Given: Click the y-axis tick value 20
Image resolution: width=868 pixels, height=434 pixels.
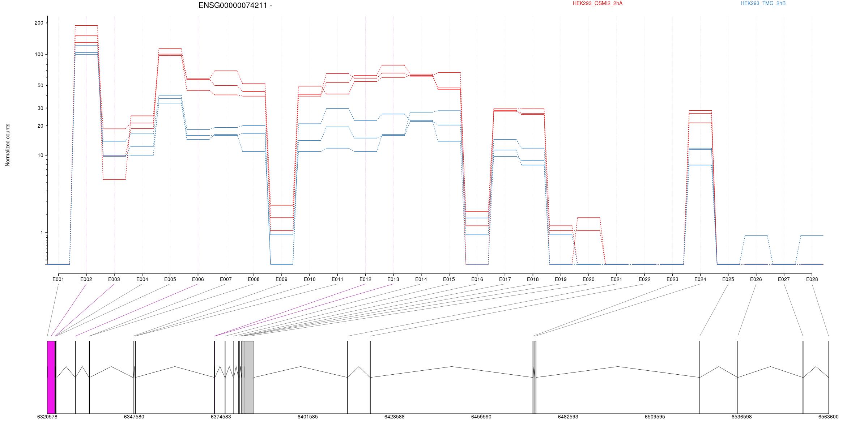Looking at the screenshot, I should 40,126.
